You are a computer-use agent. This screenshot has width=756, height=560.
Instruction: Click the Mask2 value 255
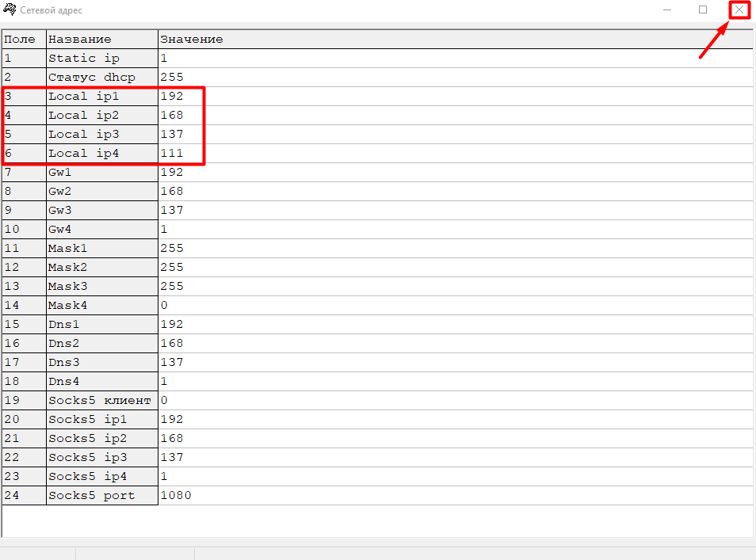(456, 268)
